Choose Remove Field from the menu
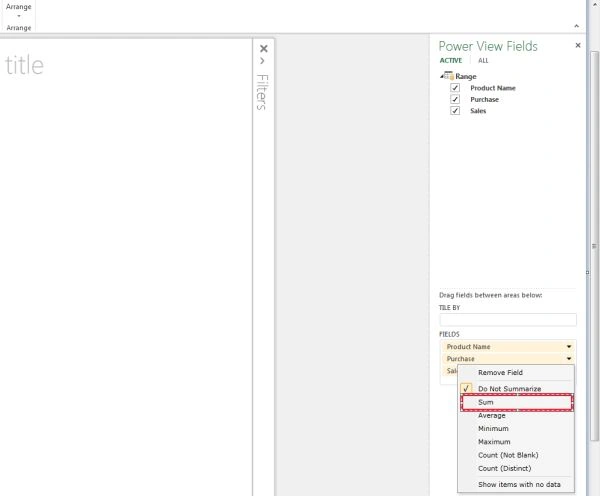 click(x=516, y=373)
